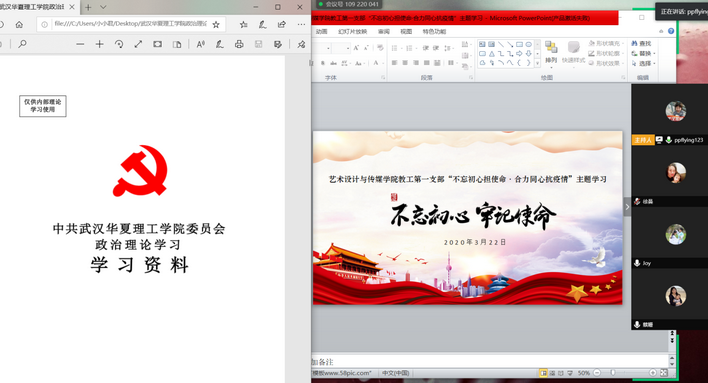The image size is (708, 383).
Task: Switch to Slide Sorter view in status bar
Action: click(x=552, y=373)
